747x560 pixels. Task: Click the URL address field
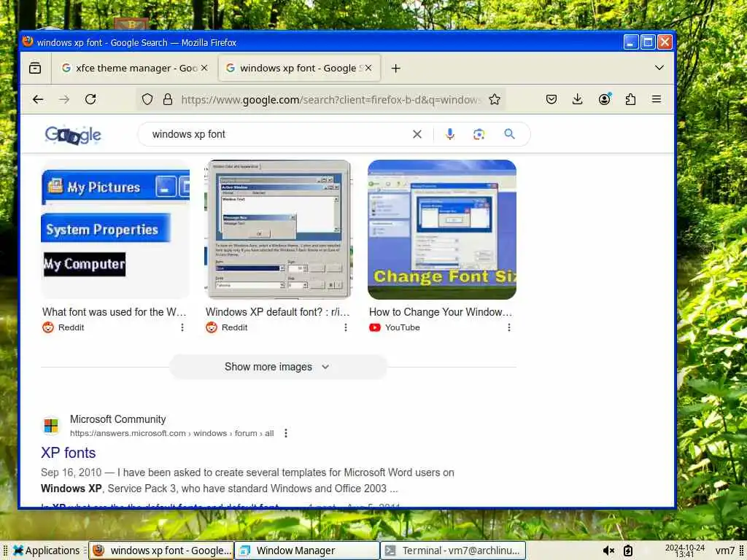[330, 99]
